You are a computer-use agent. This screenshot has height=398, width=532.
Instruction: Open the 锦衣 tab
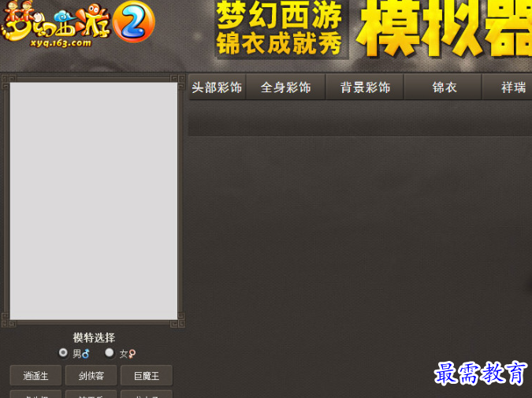click(443, 87)
